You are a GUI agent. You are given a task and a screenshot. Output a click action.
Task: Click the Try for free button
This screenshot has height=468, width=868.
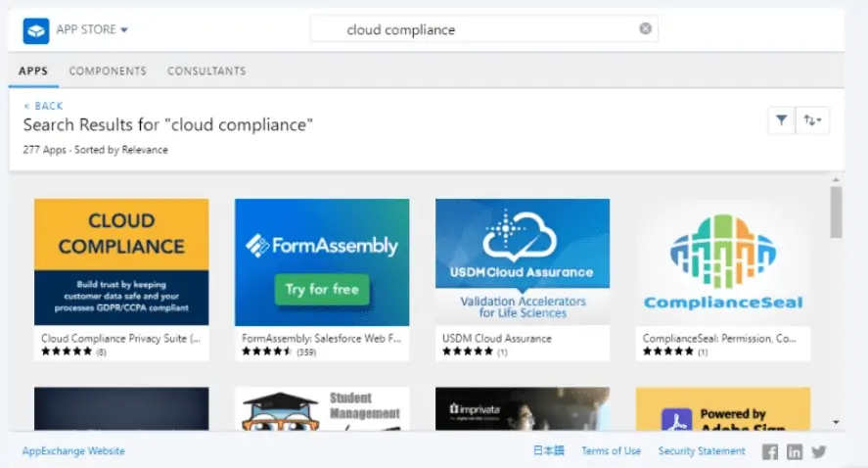click(322, 289)
